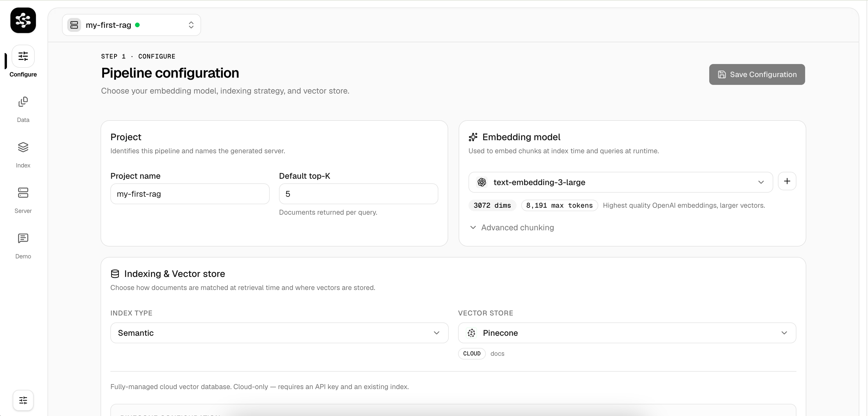Click the OpenAI logo in model dropdown
Viewport: 868px width, 416px height.
482,182
